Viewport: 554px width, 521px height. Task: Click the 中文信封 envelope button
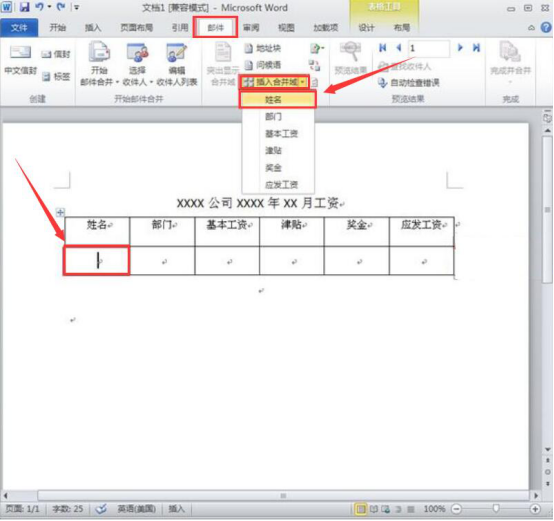(x=20, y=60)
